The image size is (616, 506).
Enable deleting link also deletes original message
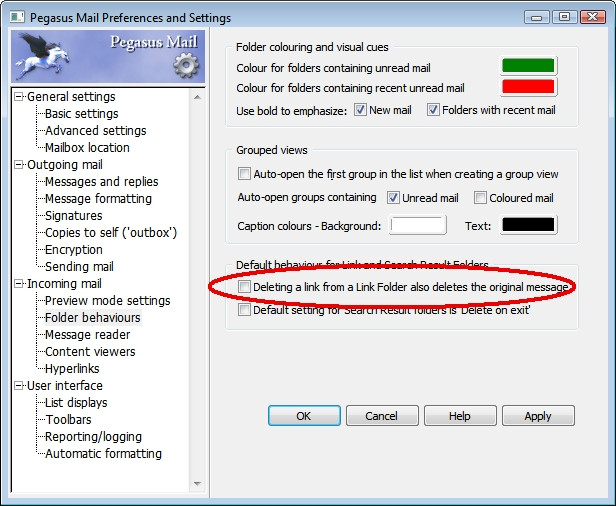point(245,287)
